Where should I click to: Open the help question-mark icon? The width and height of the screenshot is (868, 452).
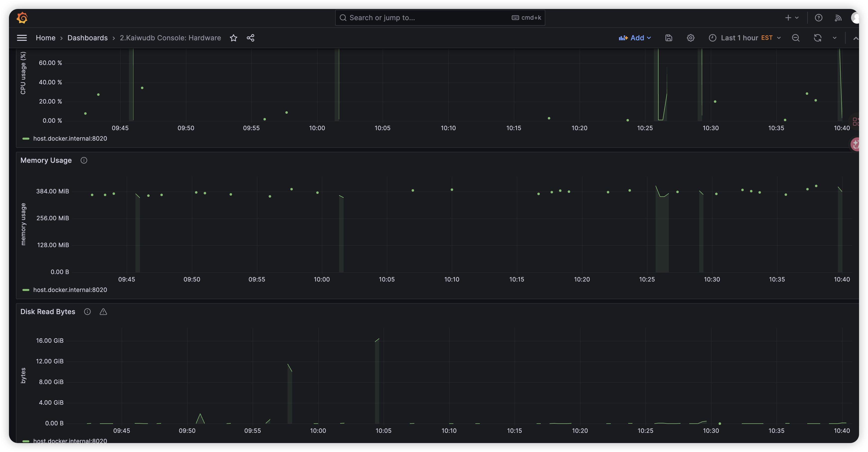point(818,17)
